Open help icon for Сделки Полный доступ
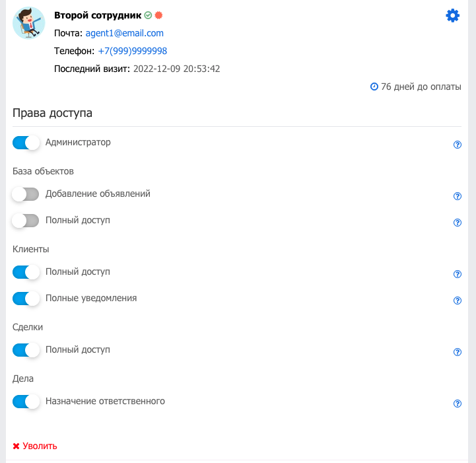Screen dimensions: 476x463 coord(457,352)
